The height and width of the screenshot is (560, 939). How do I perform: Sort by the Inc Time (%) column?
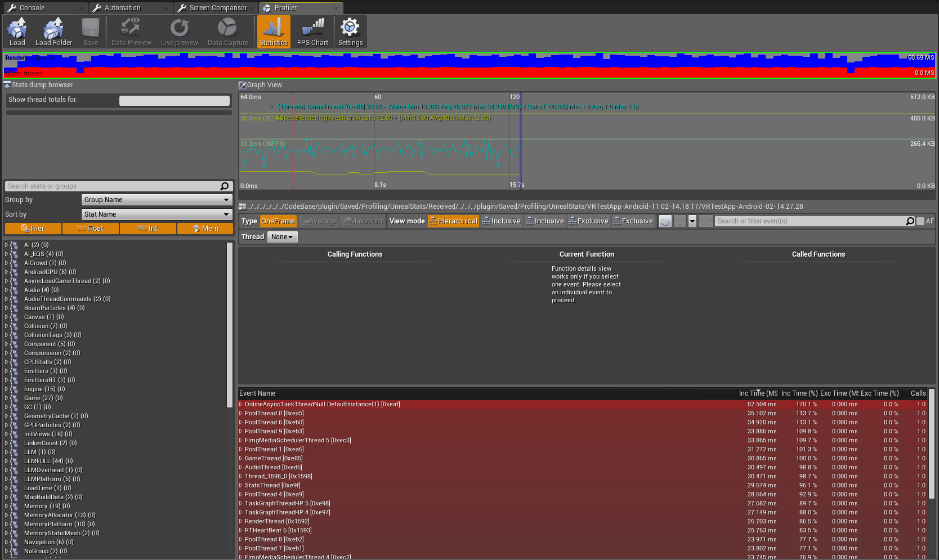[799, 393]
